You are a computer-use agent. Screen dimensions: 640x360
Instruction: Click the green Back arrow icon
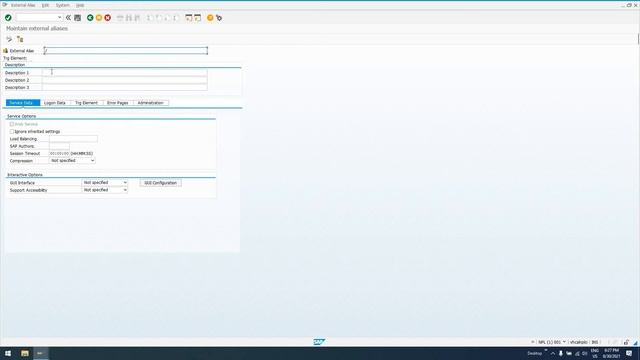coord(90,18)
